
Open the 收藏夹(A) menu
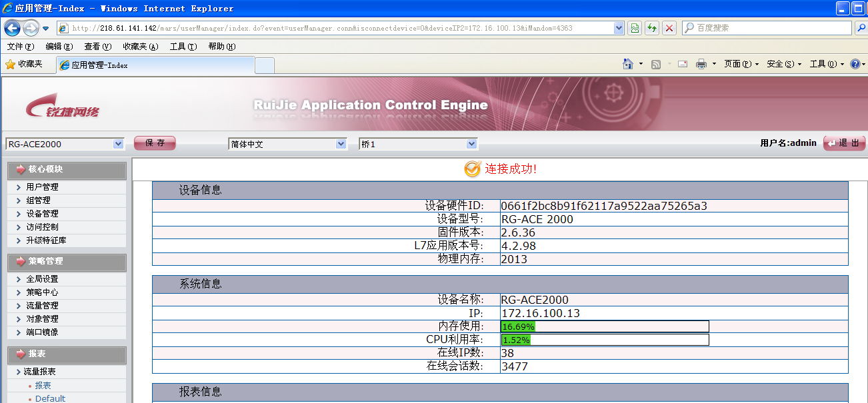point(141,46)
